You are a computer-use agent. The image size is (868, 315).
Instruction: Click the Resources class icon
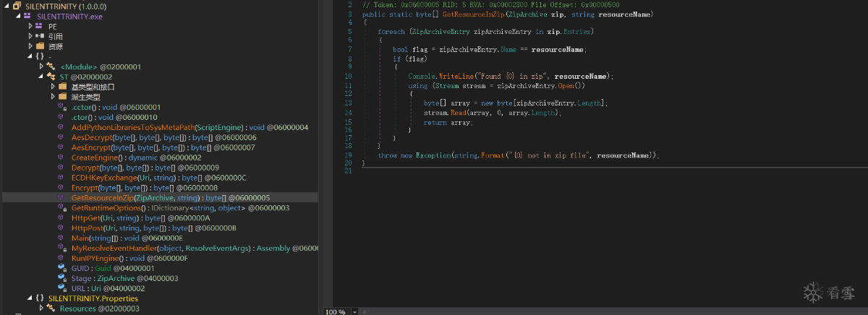pos(51,308)
